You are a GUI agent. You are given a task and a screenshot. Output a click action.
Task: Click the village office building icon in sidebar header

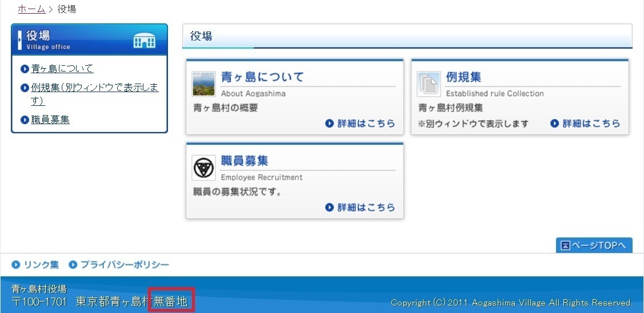click(x=145, y=40)
